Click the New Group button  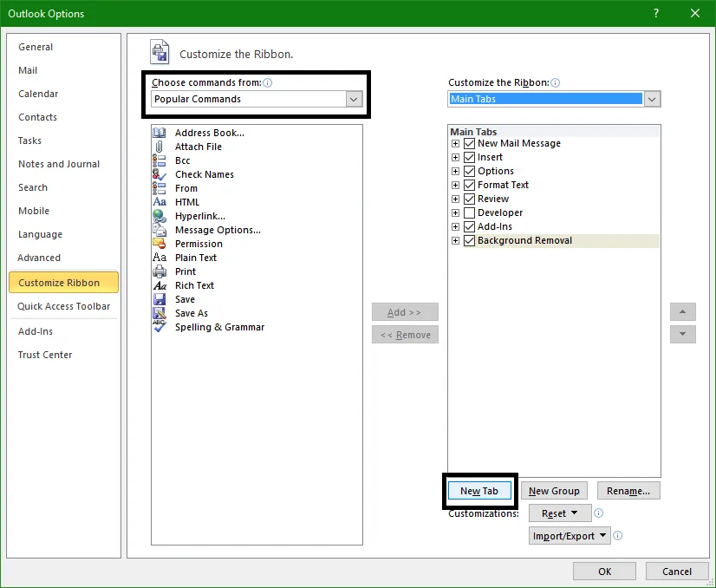tap(554, 491)
